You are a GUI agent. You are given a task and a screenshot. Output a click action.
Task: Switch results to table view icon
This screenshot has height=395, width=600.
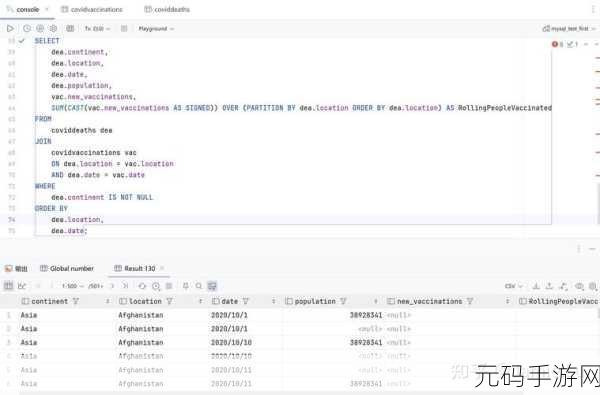pos(8,286)
